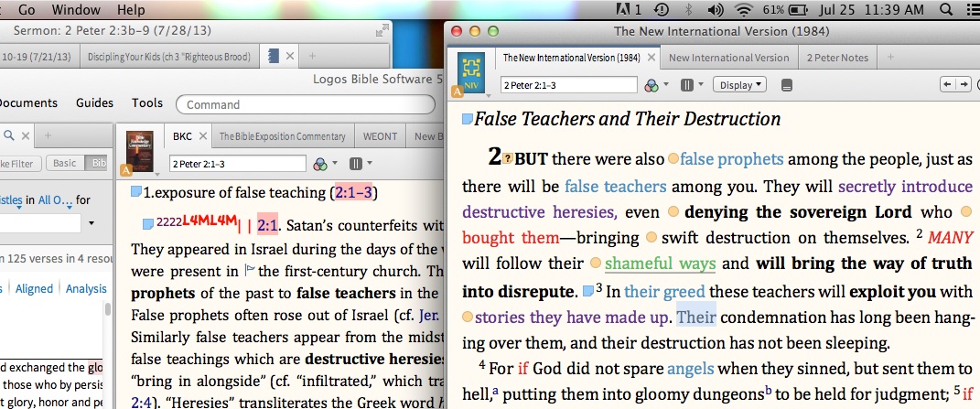The height and width of the screenshot is (409, 980).
Task: Click question mark icon after chapter number 2
Action: (x=508, y=159)
